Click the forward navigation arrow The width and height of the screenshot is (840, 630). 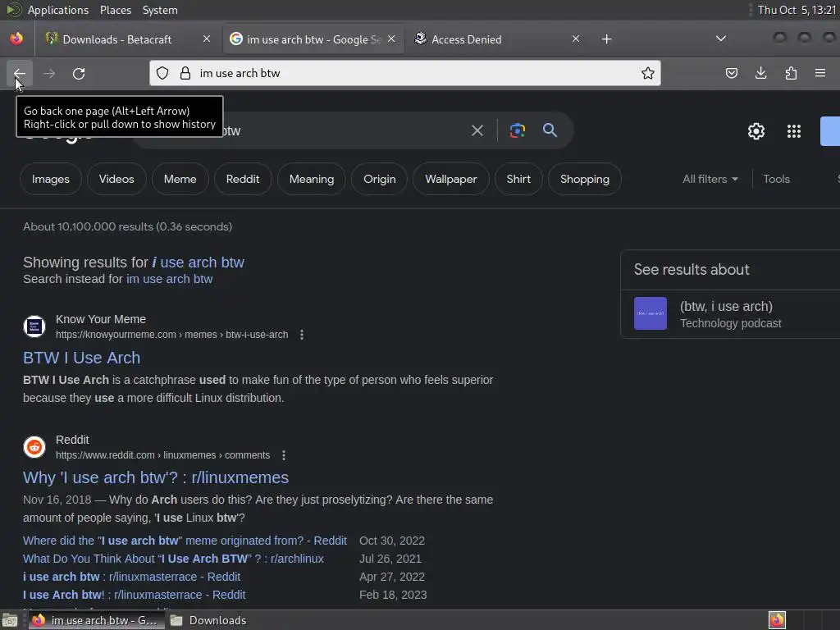point(49,73)
